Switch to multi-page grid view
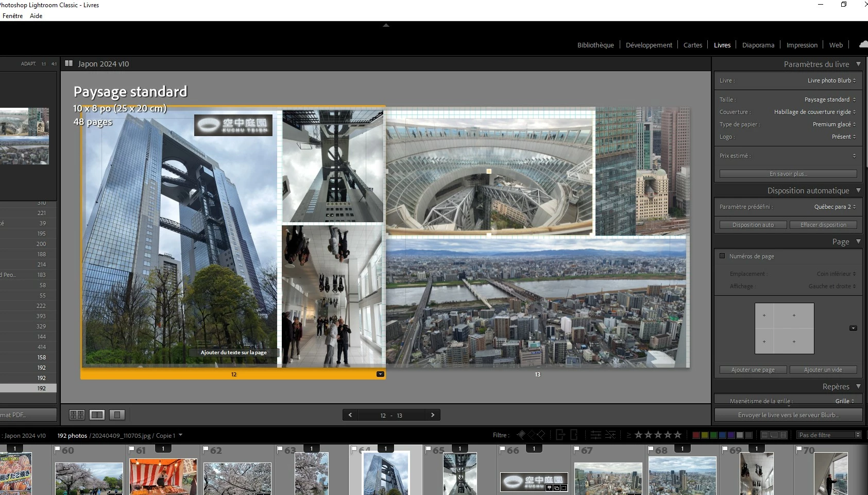 pyautogui.click(x=77, y=415)
